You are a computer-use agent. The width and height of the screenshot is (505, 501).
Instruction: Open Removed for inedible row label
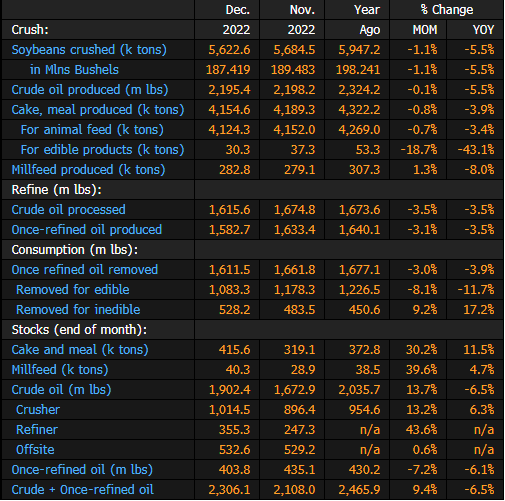(x=78, y=310)
